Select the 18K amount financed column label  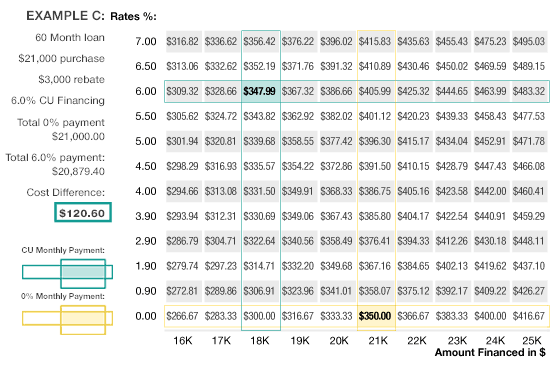click(260, 341)
